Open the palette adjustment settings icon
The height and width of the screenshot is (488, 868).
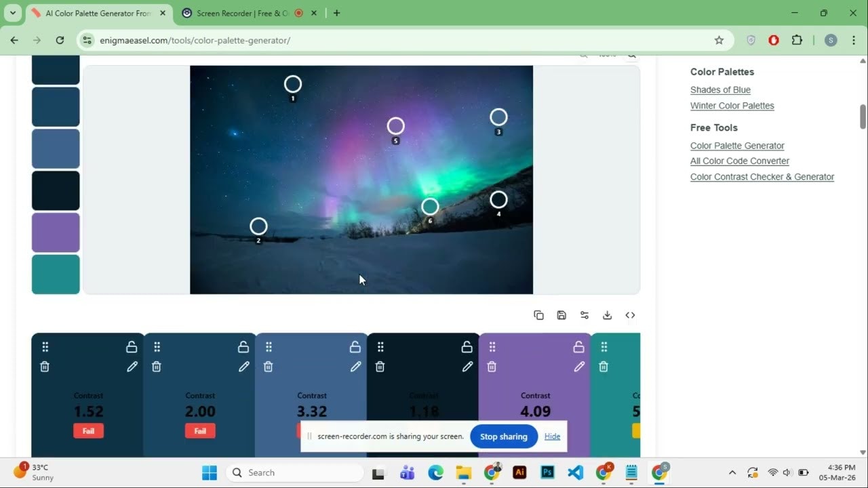click(x=584, y=314)
